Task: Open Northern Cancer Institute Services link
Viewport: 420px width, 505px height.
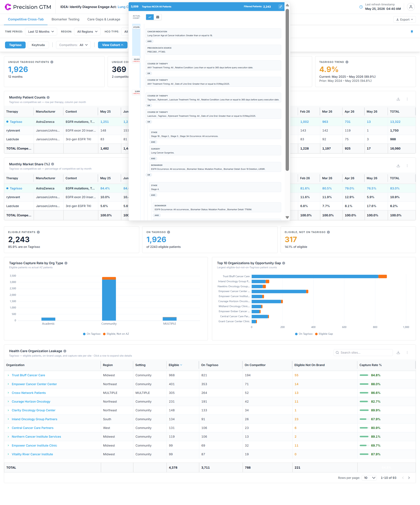Action: point(36,437)
